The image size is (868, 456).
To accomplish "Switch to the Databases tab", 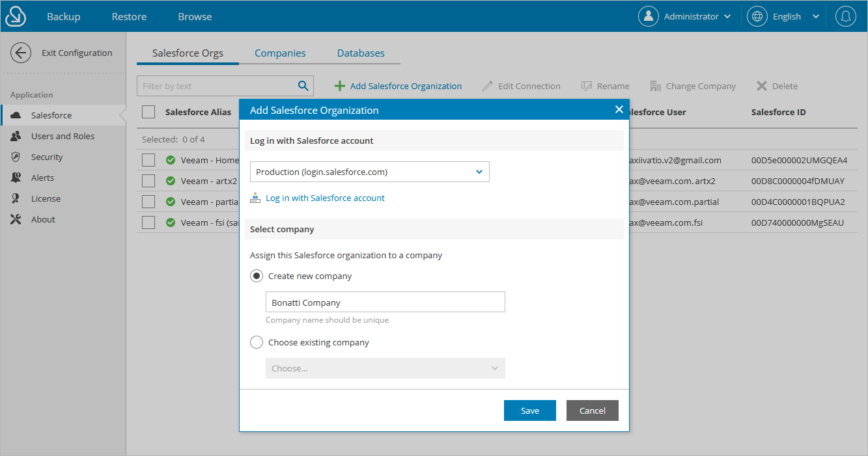I will [x=361, y=53].
